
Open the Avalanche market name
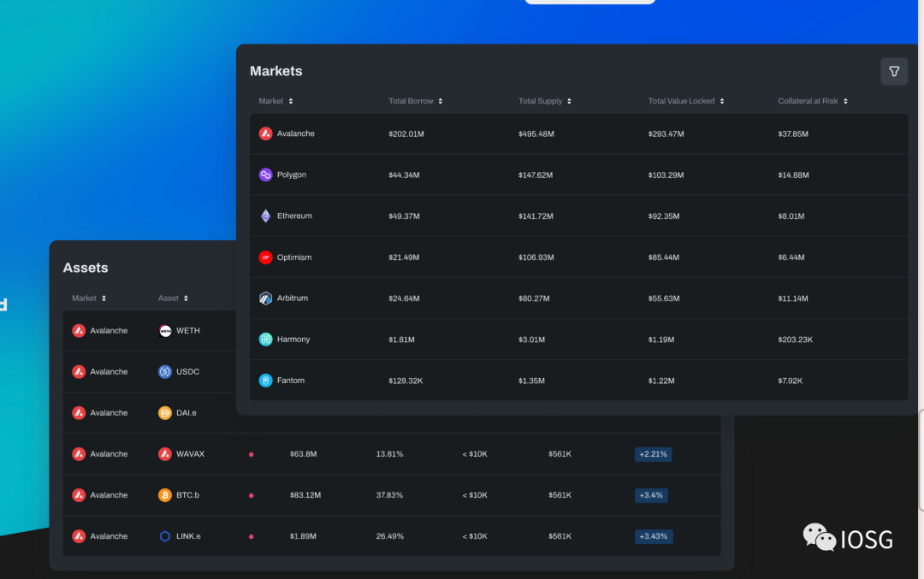pos(296,133)
